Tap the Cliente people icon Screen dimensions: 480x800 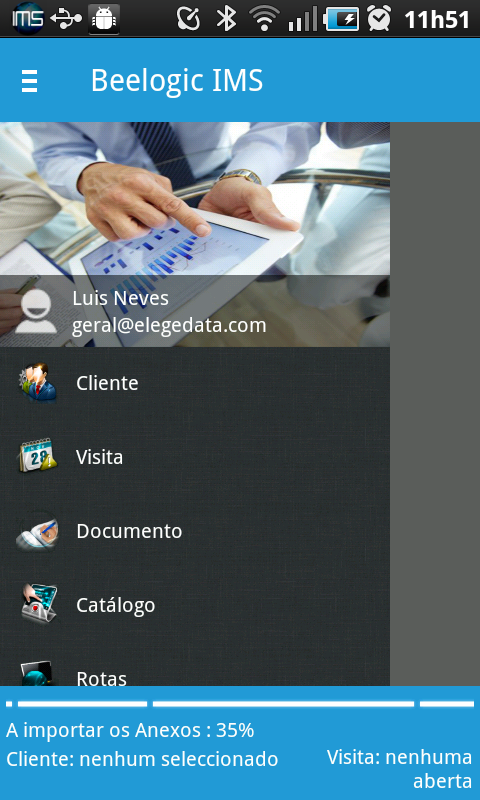(38, 383)
